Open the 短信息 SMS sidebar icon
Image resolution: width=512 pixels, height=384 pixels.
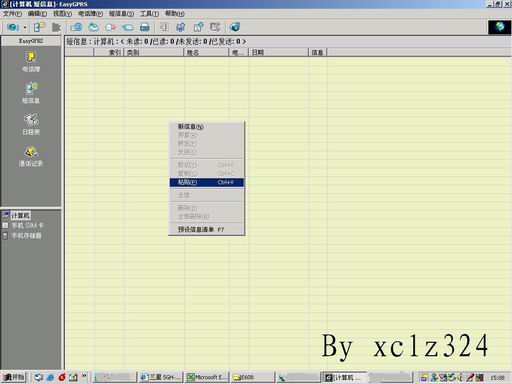31,93
